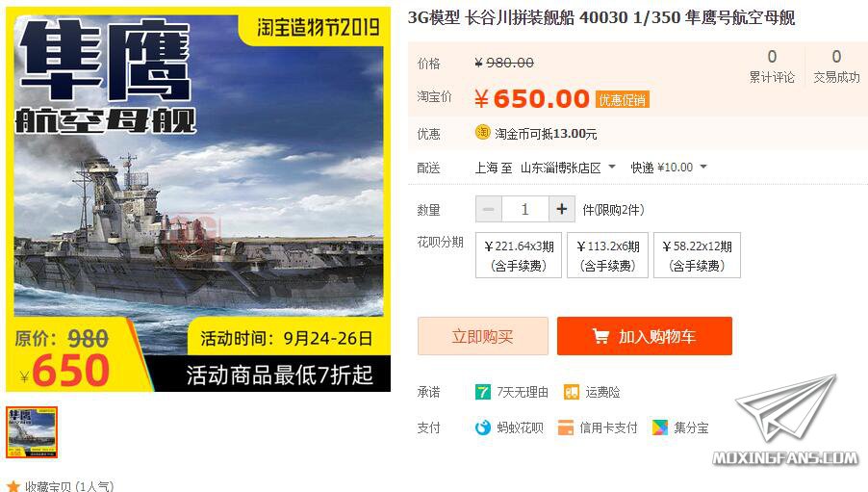Select the ¥58.22x12期 installment option

[697, 255]
